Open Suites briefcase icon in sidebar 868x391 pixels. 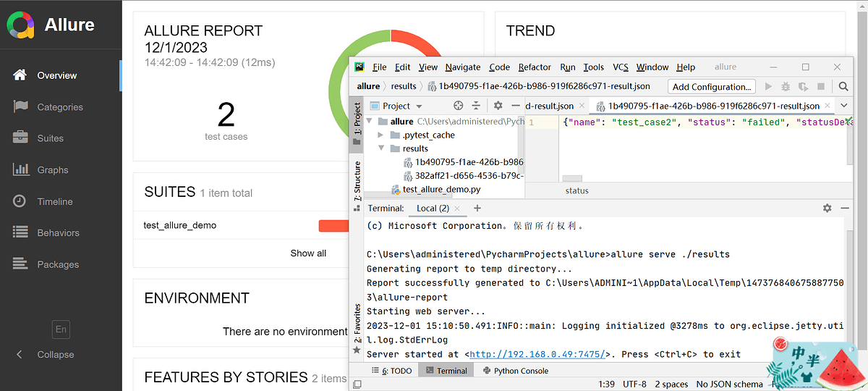click(20, 138)
